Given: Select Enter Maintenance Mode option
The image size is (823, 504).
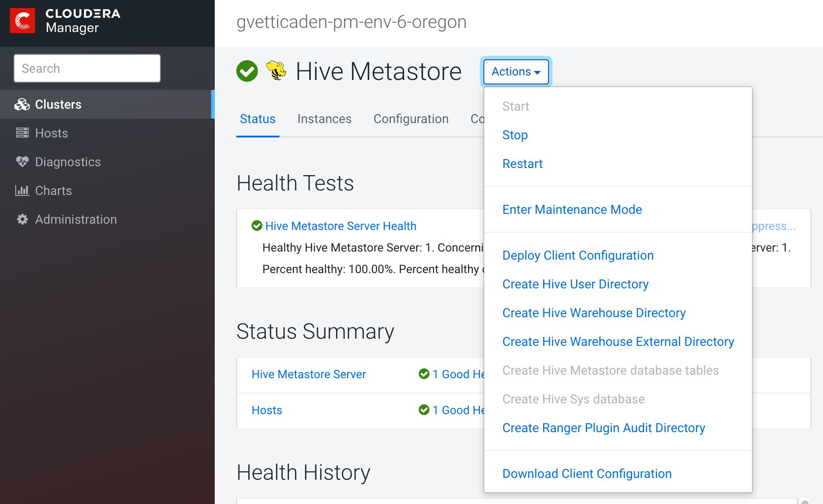Looking at the screenshot, I should click(572, 210).
